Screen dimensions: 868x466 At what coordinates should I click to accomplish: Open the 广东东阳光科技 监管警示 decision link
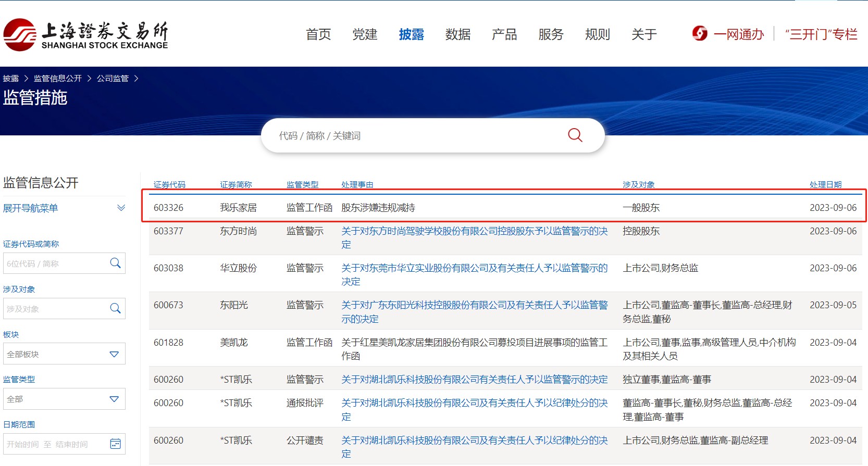pos(474,312)
